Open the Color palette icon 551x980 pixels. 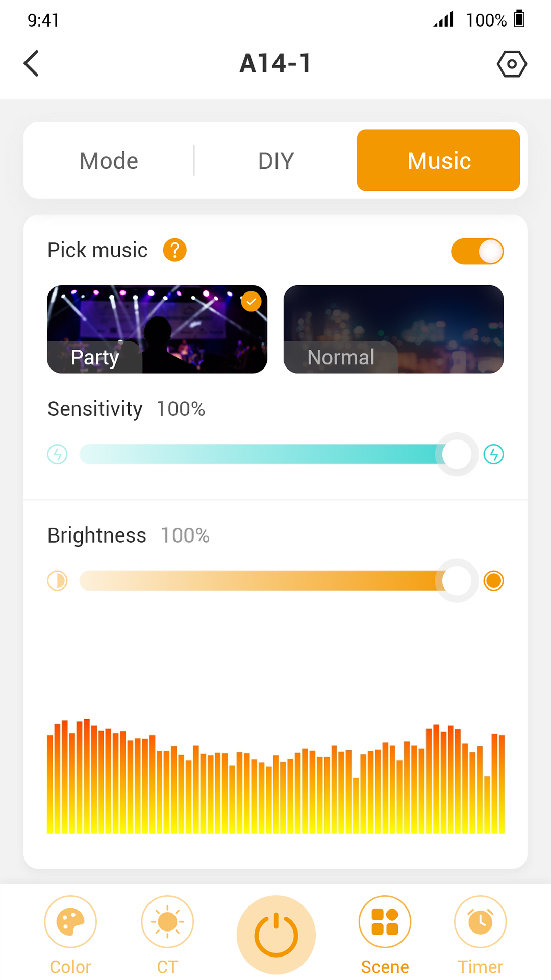click(x=70, y=922)
